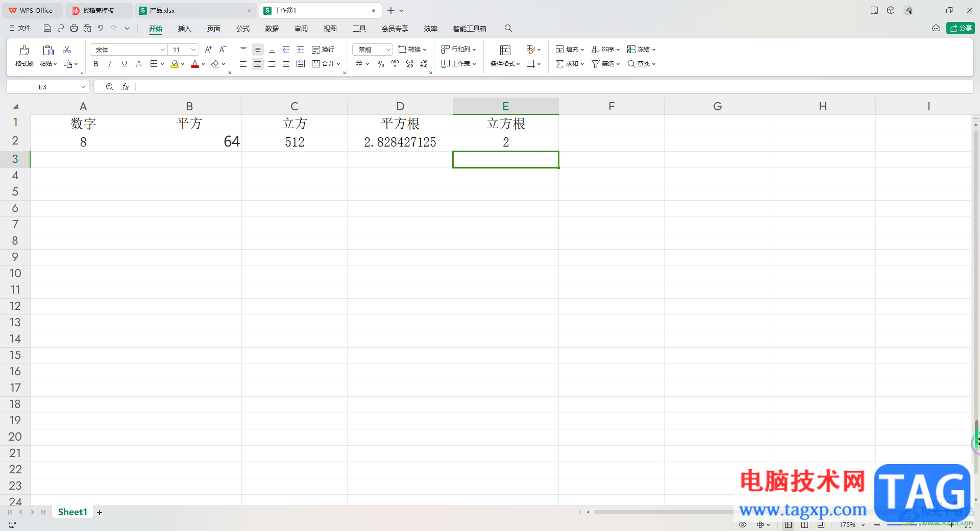Click the Decrease decimal places icon
Viewport: 980px width, 531px height.
(x=424, y=64)
